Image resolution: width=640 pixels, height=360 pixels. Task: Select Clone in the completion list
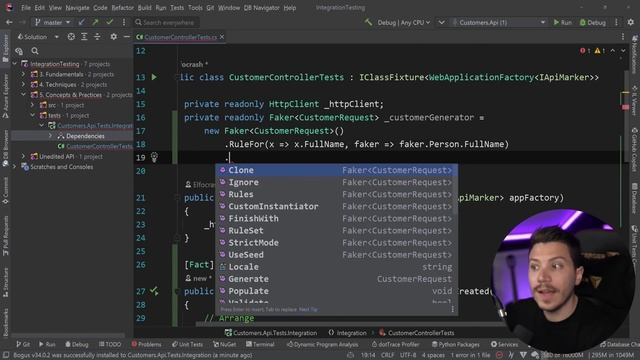(336, 170)
